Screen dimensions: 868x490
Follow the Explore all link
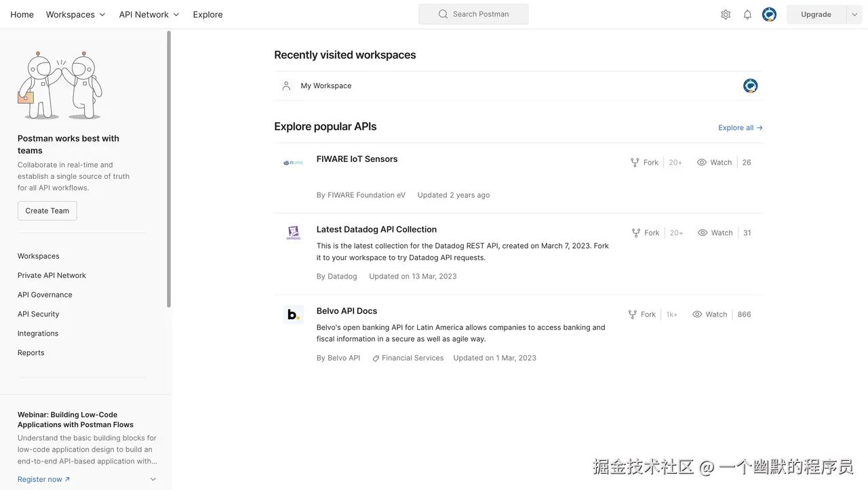pos(740,127)
